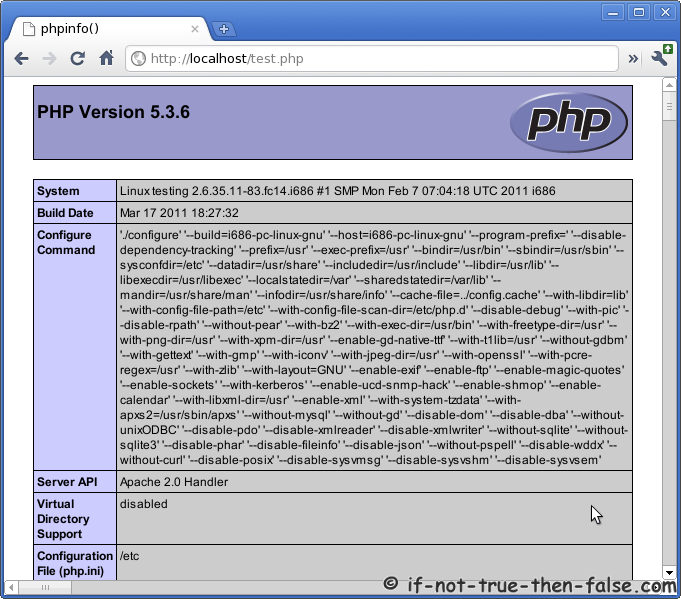Click the Build Date row label
This screenshot has height=599, width=681.
tap(65, 213)
